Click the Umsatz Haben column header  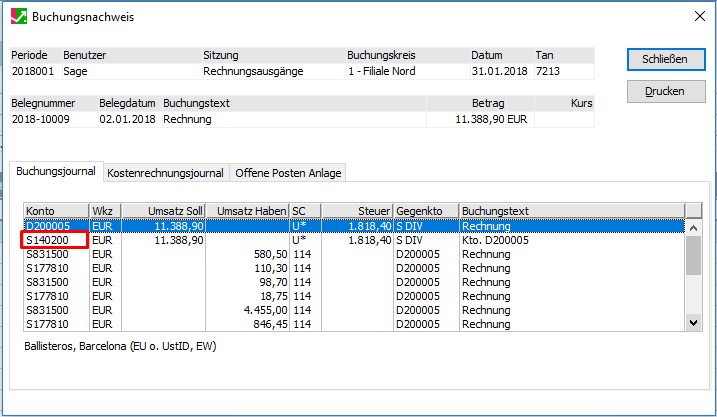pyautogui.click(x=248, y=211)
